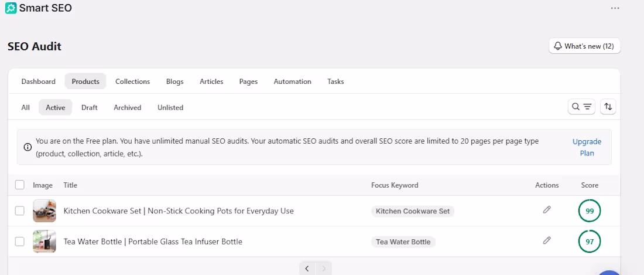This screenshot has width=644, height=275.
Task: Click the Tea Water Bottle focus keyword tag
Action: coord(403,242)
